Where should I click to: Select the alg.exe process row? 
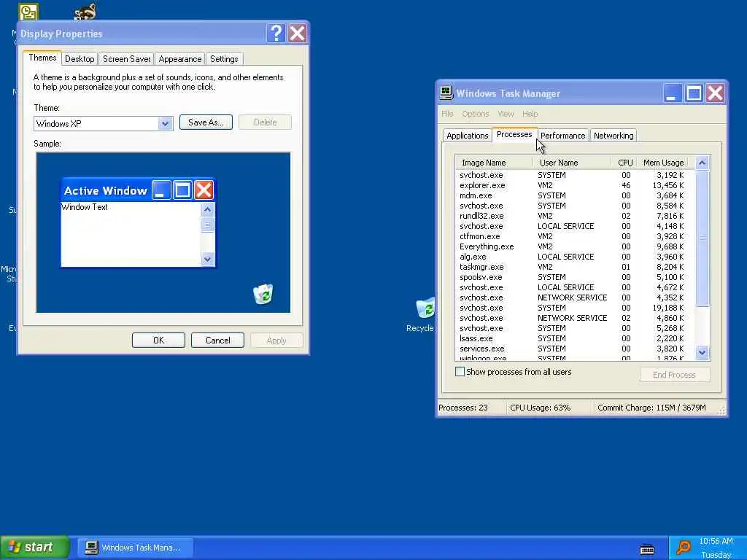coord(575,257)
